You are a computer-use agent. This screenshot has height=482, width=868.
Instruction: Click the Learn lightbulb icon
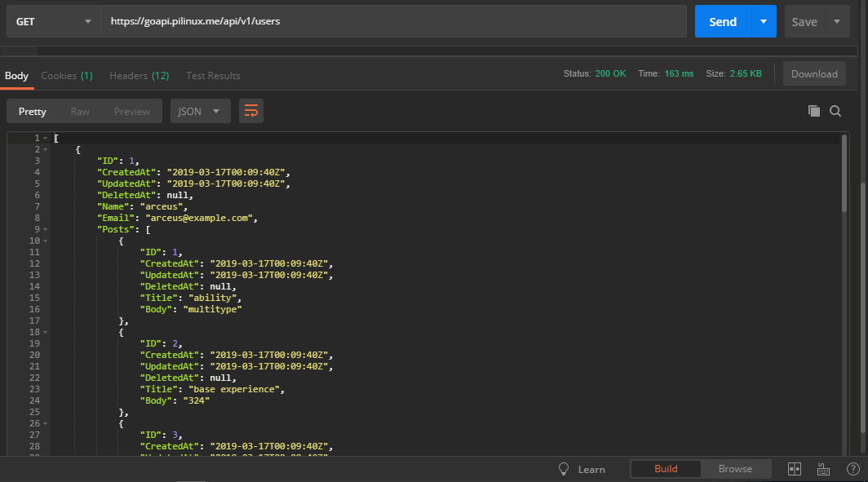pos(564,469)
